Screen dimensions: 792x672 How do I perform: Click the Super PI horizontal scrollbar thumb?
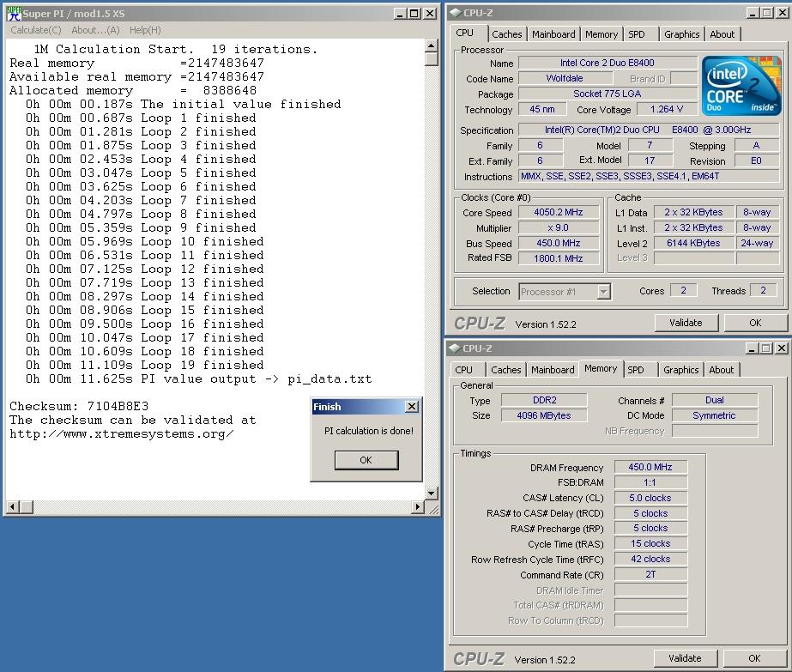point(27,506)
